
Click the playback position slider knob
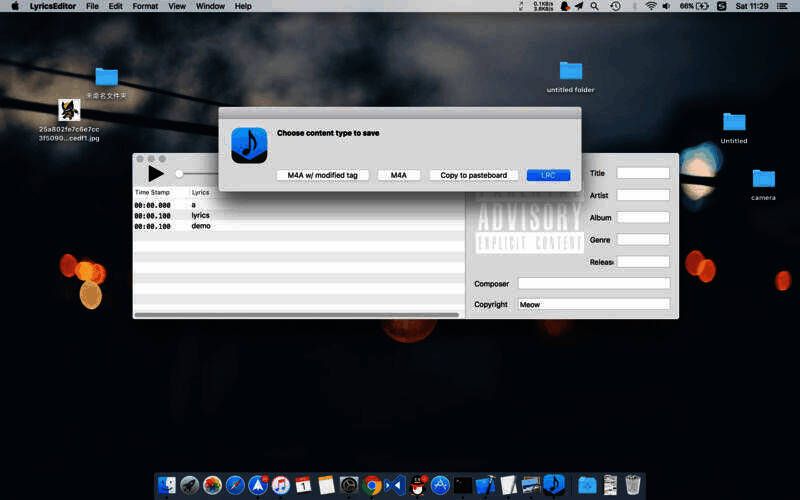point(179,174)
